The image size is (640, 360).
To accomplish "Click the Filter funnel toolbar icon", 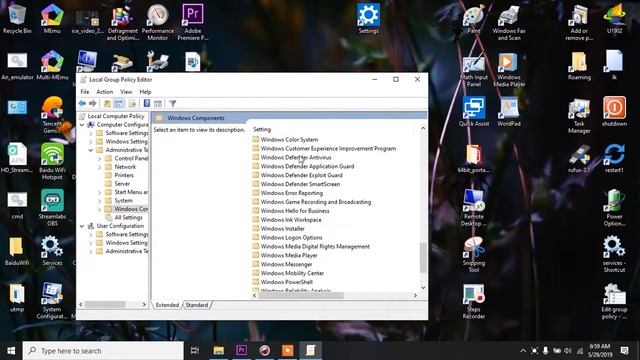I will coord(173,104).
